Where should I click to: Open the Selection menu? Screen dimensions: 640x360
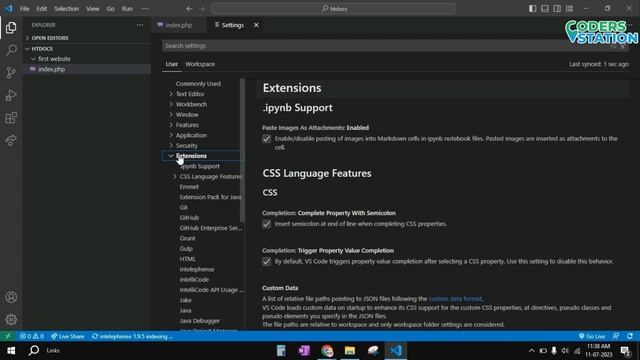[x=67, y=9]
